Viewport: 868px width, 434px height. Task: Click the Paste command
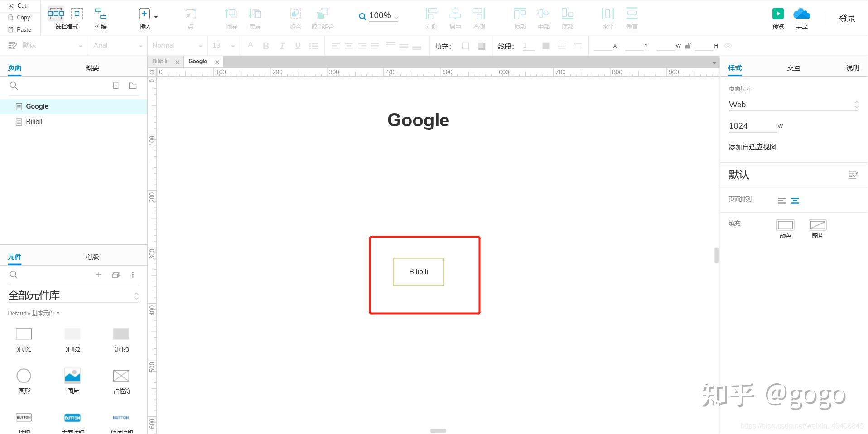tap(20, 29)
